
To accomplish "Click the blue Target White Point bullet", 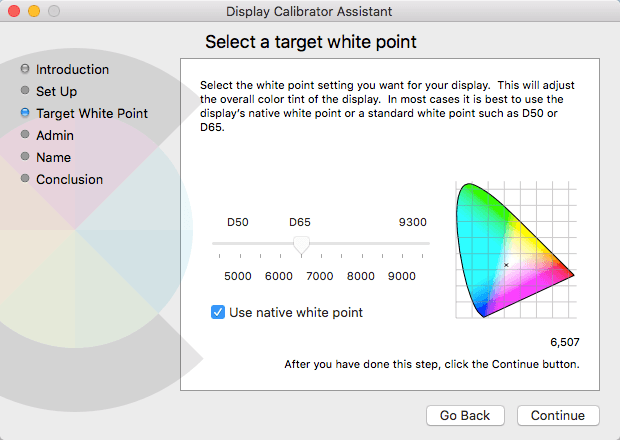I will 25,113.
